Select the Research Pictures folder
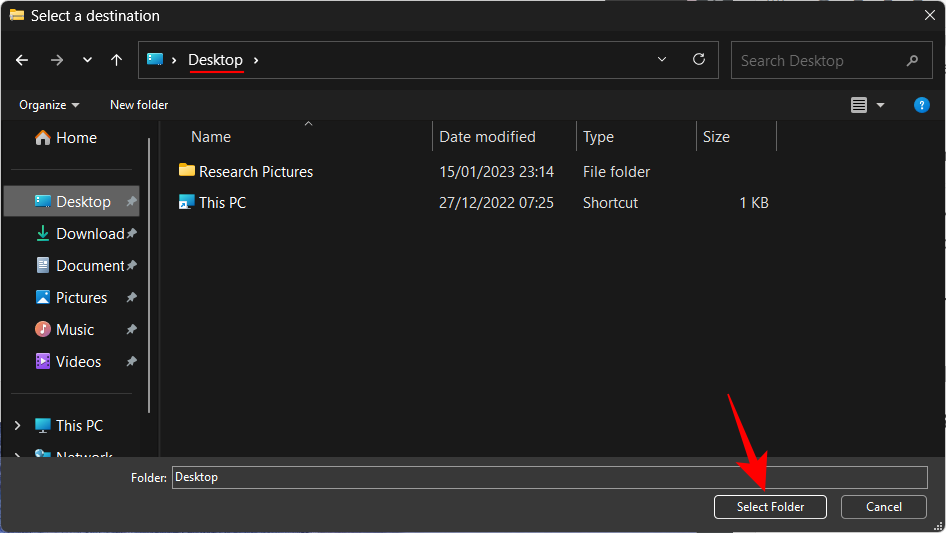This screenshot has height=533, width=946. [256, 172]
